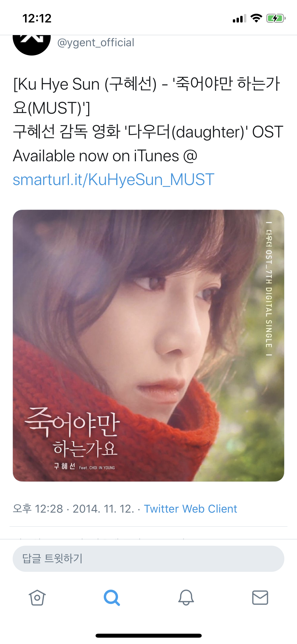Viewport: 297px width, 644px height.
Task: Open the Twitter Web Client source link
Action: (190, 509)
